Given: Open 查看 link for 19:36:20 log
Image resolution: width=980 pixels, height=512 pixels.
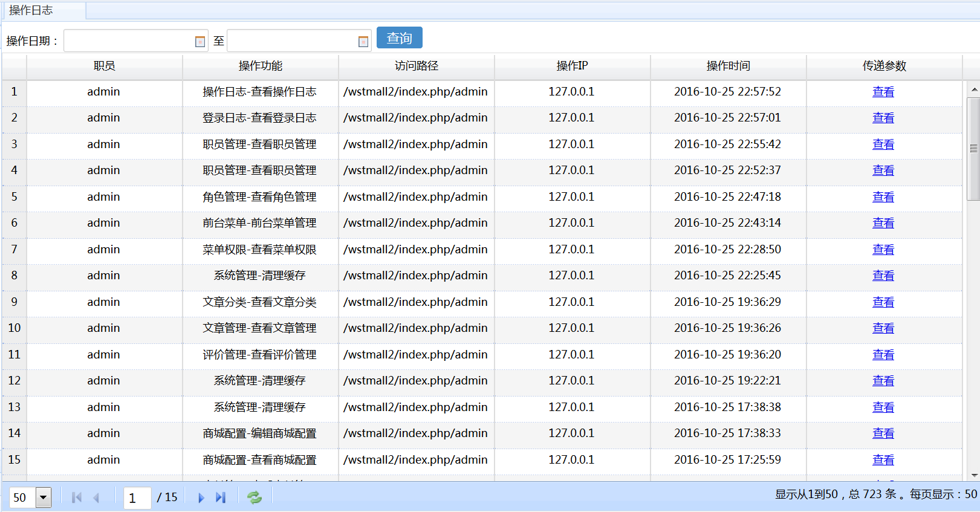Looking at the screenshot, I should (x=883, y=355).
